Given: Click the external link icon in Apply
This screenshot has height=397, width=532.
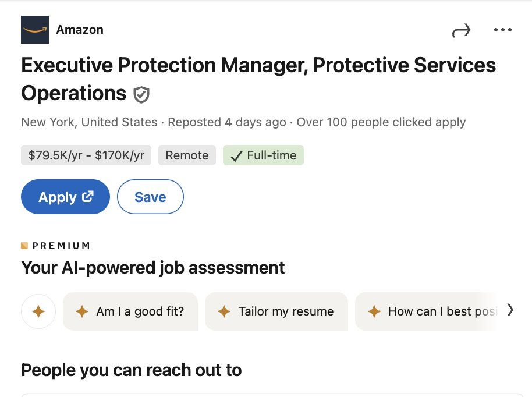Looking at the screenshot, I should coord(88,197).
